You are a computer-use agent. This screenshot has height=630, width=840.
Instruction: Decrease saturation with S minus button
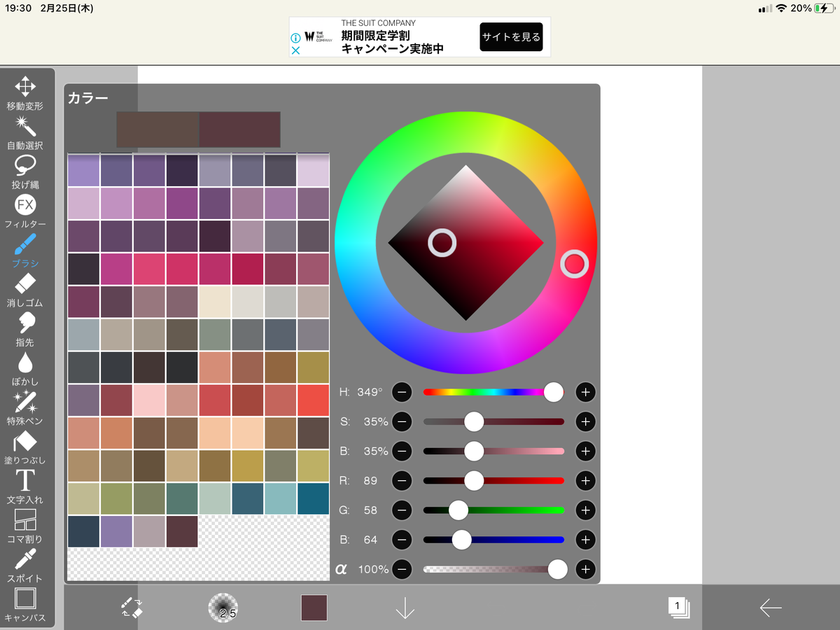pos(402,421)
